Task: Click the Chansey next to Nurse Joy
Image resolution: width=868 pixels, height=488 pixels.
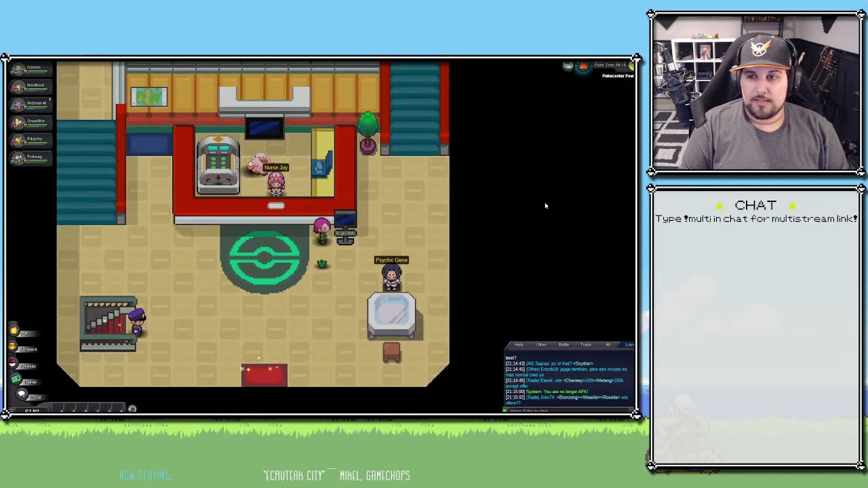Action: [257, 165]
